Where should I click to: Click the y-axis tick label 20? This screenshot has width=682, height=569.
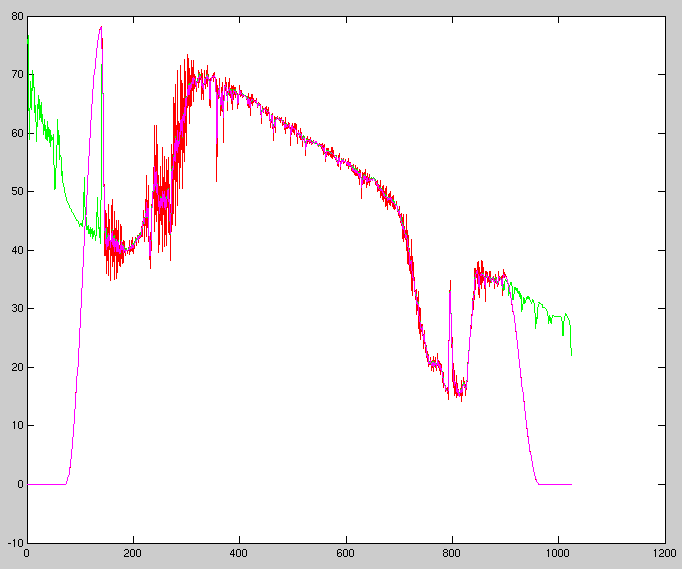click(17, 367)
